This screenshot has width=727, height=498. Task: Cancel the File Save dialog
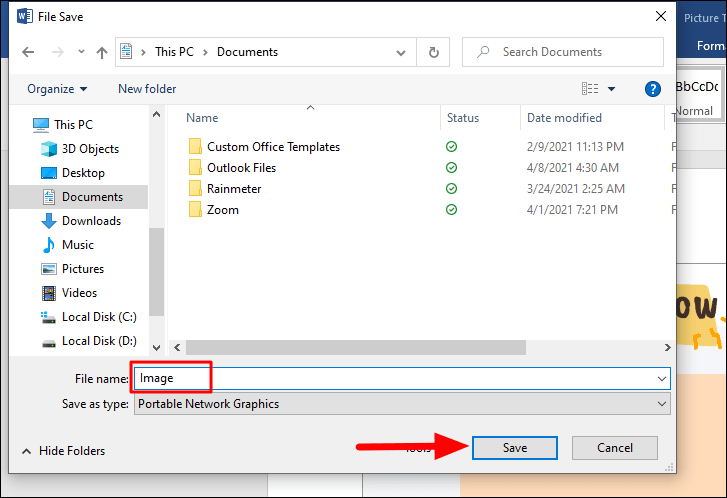tap(615, 448)
